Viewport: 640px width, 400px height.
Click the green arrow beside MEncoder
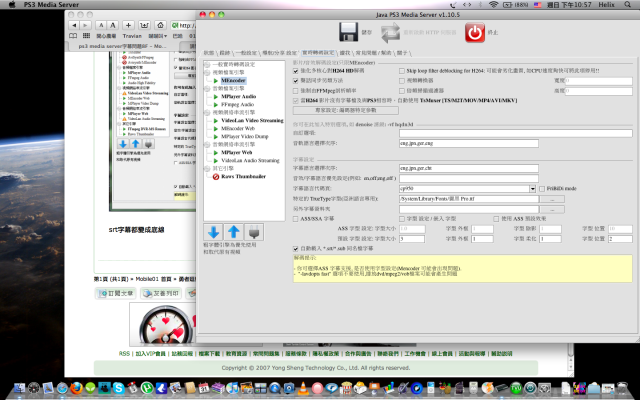tap(216, 81)
